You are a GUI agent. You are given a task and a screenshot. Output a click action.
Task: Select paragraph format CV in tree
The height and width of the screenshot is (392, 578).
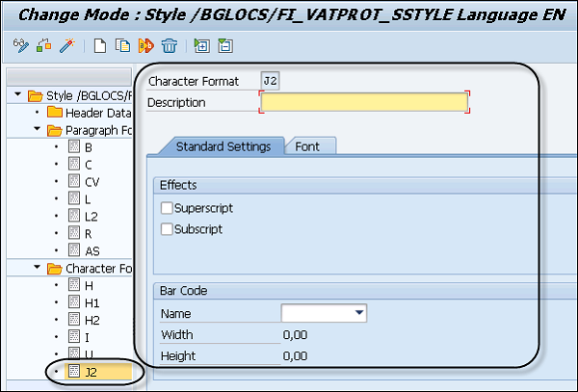click(92, 182)
